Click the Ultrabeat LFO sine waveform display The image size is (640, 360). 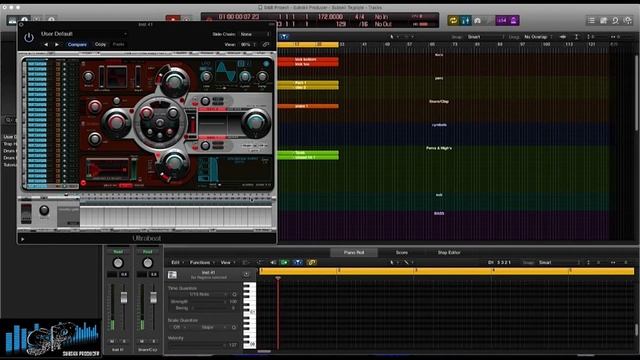pos(226,72)
